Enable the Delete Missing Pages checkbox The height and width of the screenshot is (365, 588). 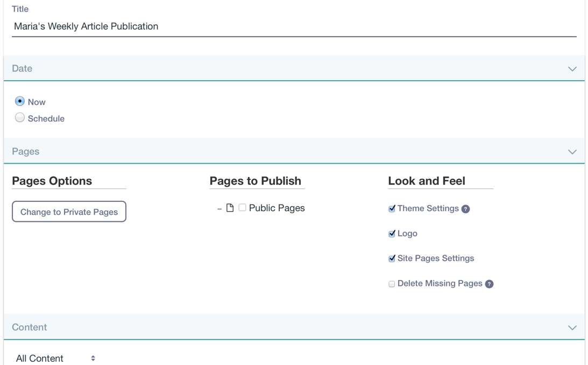[x=392, y=284]
